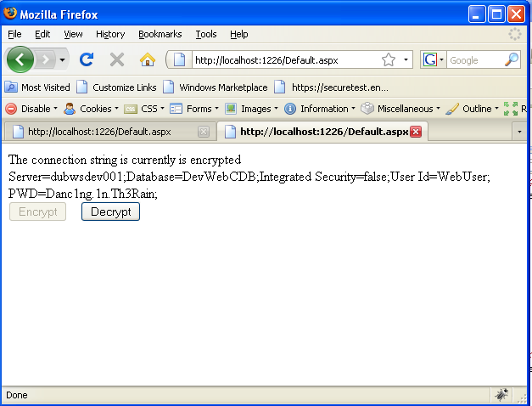The height and width of the screenshot is (406, 532).
Task: Click the magnifying glass search icon
Action: click(512, 59)
